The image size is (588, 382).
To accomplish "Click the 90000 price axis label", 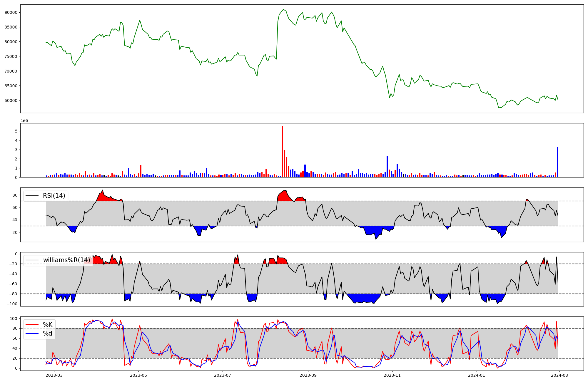I will [x=11, y=12].
